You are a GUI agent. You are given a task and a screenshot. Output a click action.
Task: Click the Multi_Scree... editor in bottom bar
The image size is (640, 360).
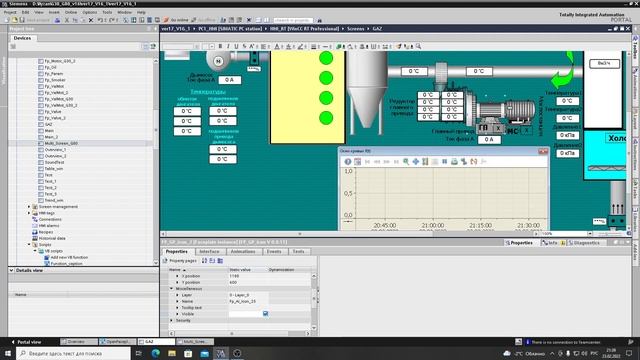[x=195, y=342]
